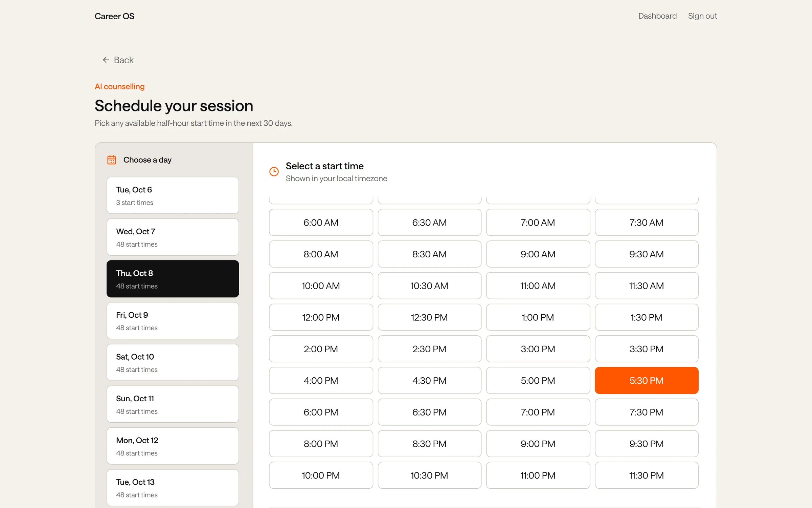This screenshot has width=812, height=508.
Task: Select the Wed, Oct 7 day card
Action: click(173, 237)
